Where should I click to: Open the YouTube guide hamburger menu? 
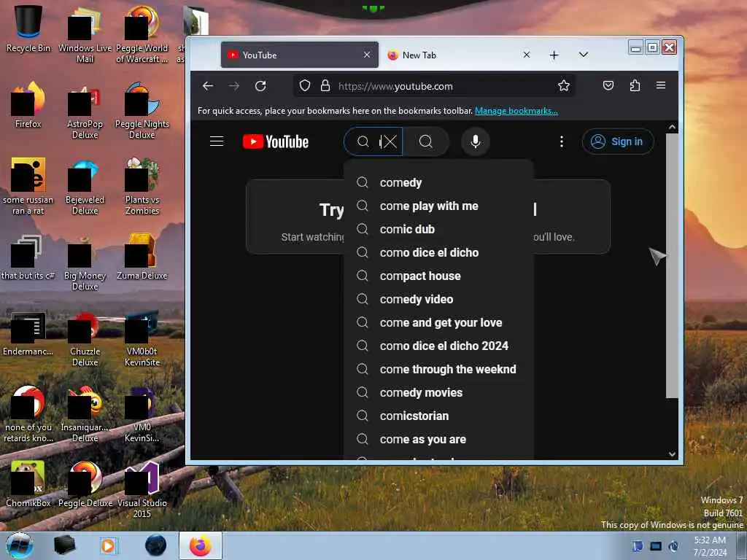pyautogui.click(x=217, y=141)
